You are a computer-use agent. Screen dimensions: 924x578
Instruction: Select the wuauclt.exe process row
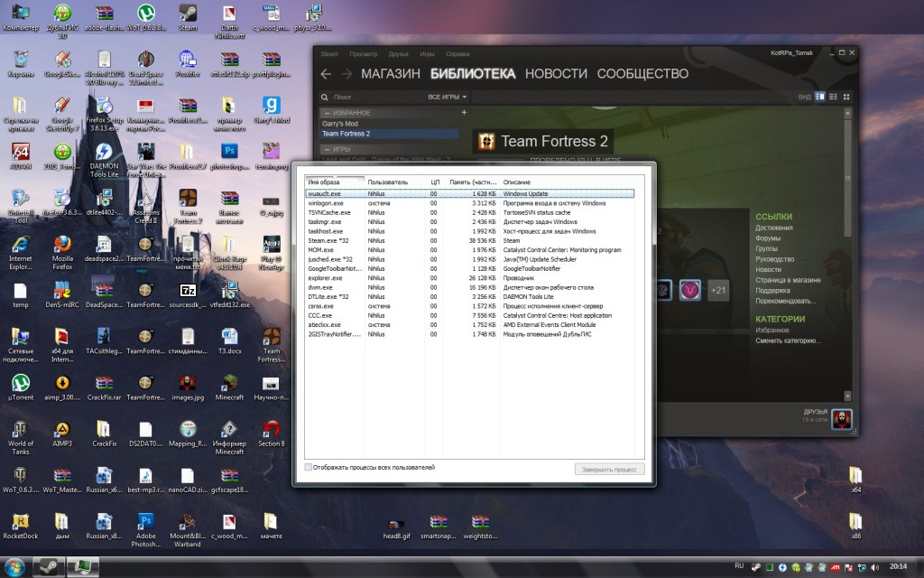pyautogui.click(x=469, y=193)
